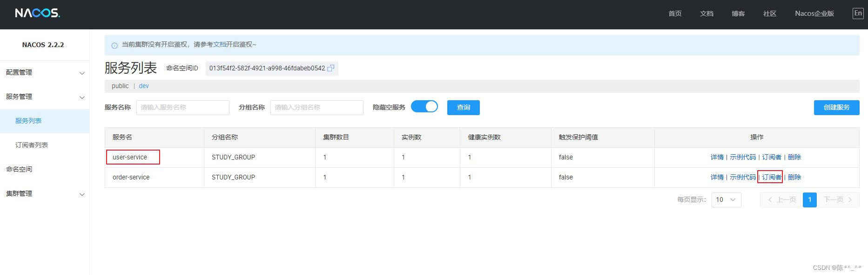Open 订阅者 for user-service
868x275 pixels.
click(x=772, y=157)
